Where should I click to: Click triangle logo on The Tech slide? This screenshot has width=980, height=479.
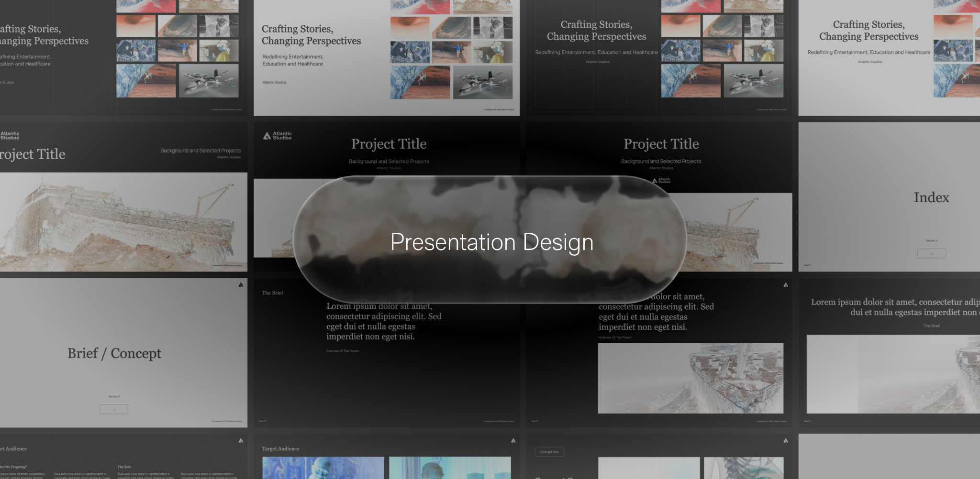click(241, 440)
